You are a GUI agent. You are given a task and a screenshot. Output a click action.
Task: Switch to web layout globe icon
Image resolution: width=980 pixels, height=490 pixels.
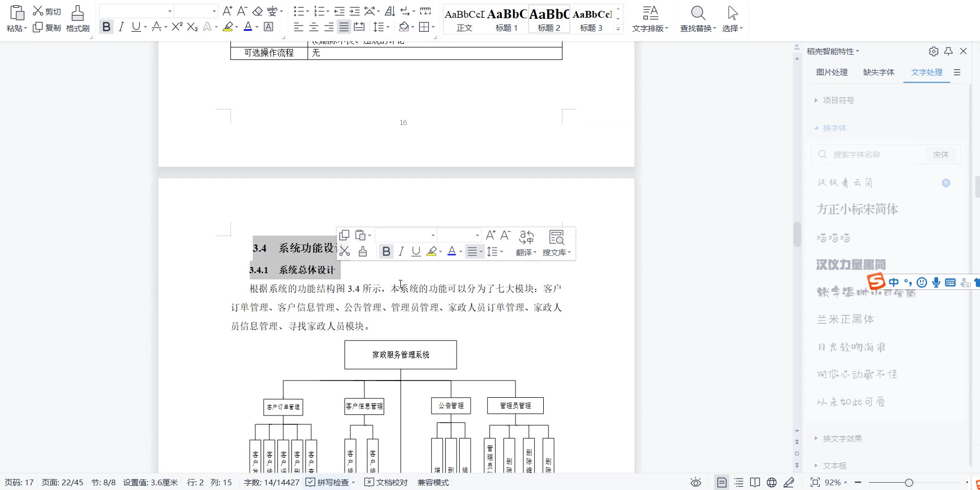(771, 483)
